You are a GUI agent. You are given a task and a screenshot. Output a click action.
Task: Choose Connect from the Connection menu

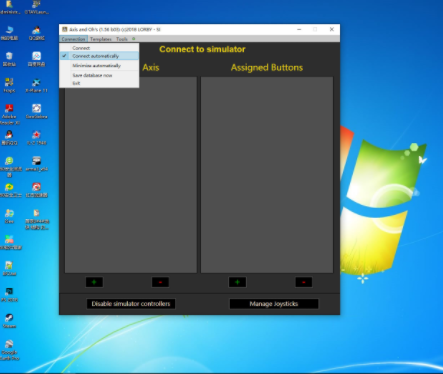tap(99, 48)
